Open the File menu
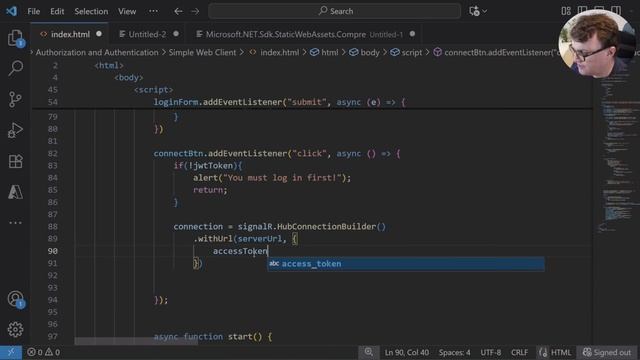The height and width of the screenshot is (360, 640). [x=34, y=11]
